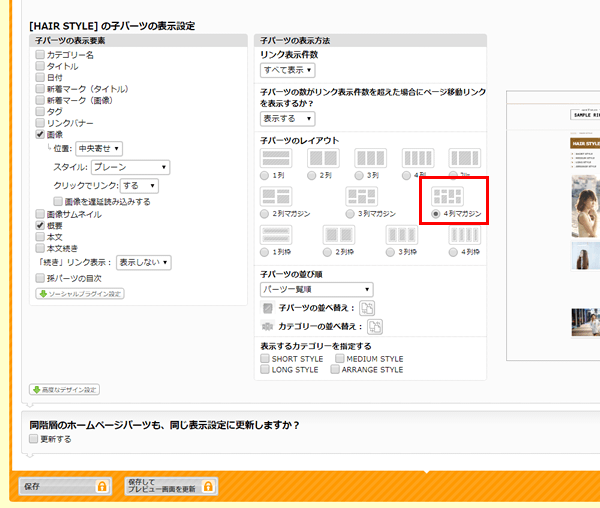Screen dimensions: 600x508
Task: Check the SHORT STYLE category checkbox
Action: pyautogui.click(x=265, y=358)
